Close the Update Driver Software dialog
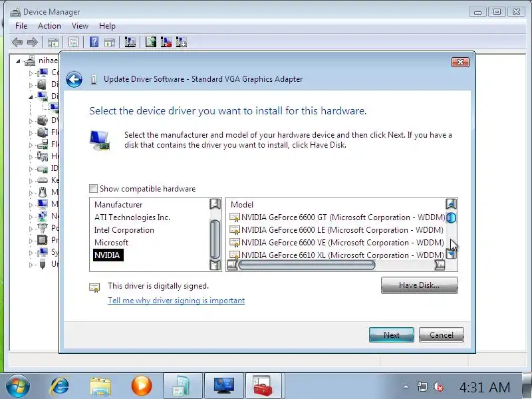Image resolution: width=532 pixels, height=399 pixels. (460, 62)
